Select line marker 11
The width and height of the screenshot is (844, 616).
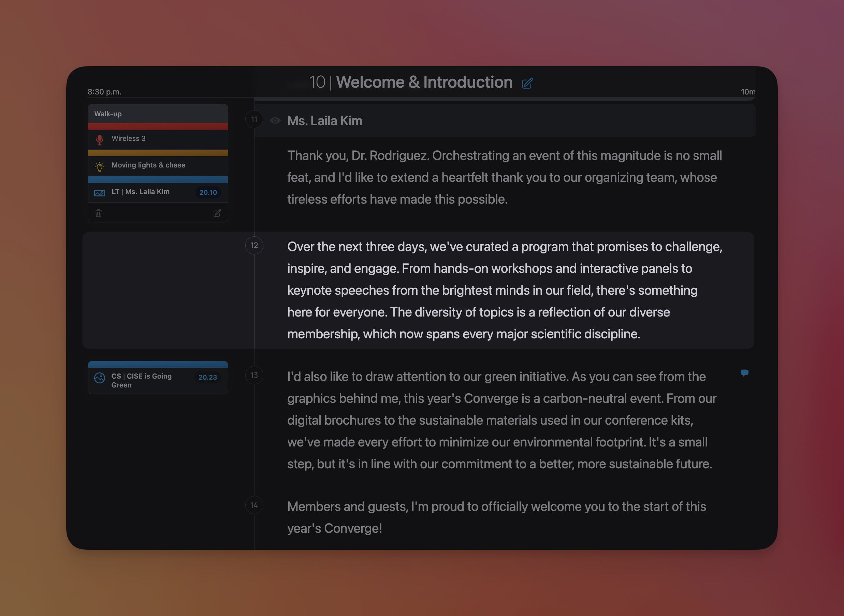click(254, 119)
